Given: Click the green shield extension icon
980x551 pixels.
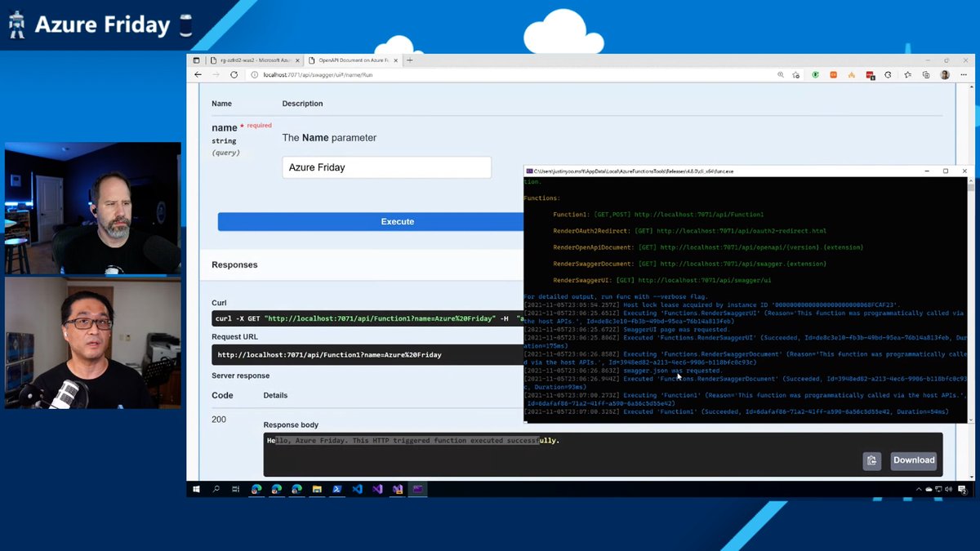Looking at the screenshot, I should point(815,74).
